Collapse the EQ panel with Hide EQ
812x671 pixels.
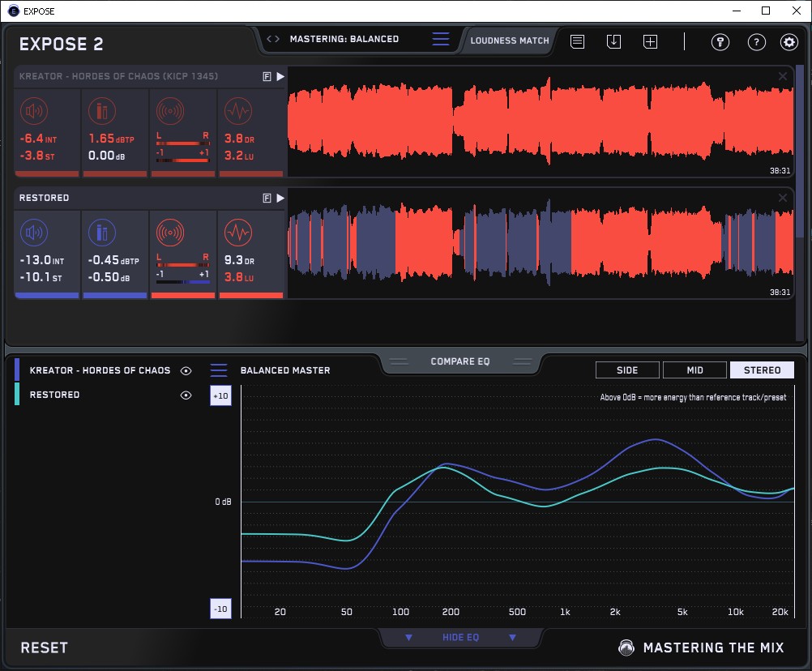tap(460, 638)
